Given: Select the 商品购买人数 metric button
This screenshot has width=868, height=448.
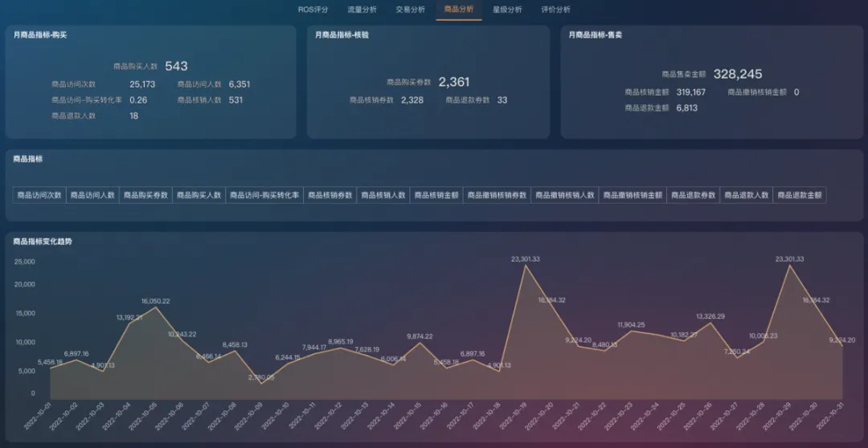Looking at the screenshot, I should coord(199,195).
